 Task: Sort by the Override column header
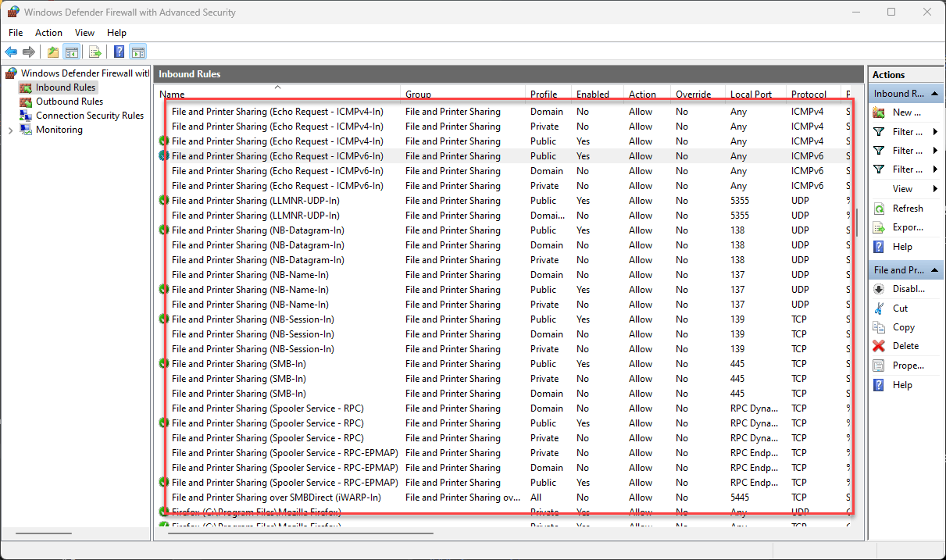pos(698,94)
